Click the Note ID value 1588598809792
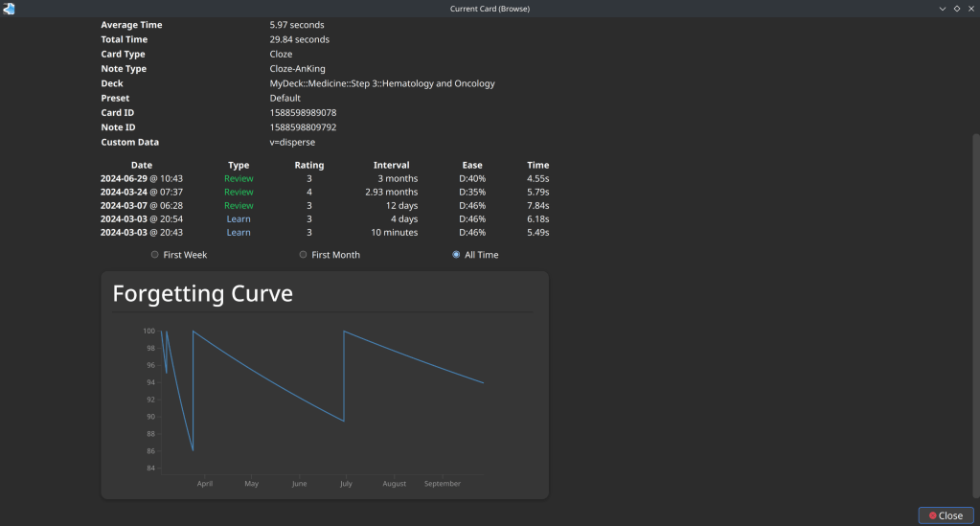This screenshot has height=526, width=980. click(303, 127)
